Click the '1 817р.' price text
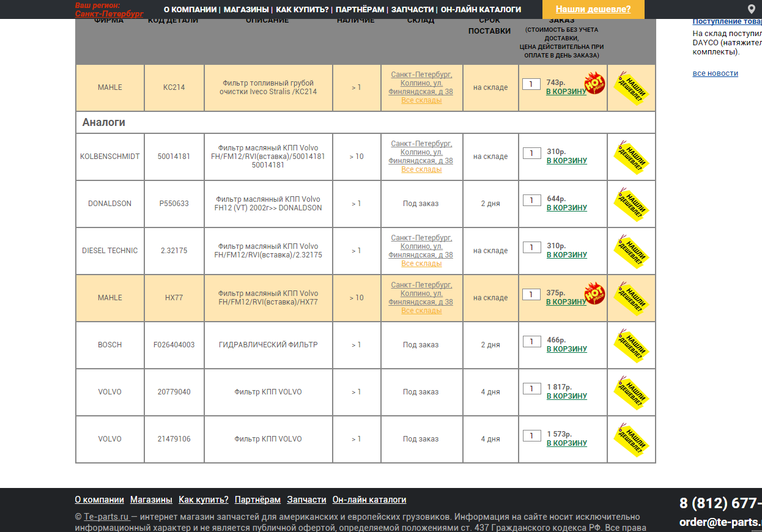 click(560, 387)
